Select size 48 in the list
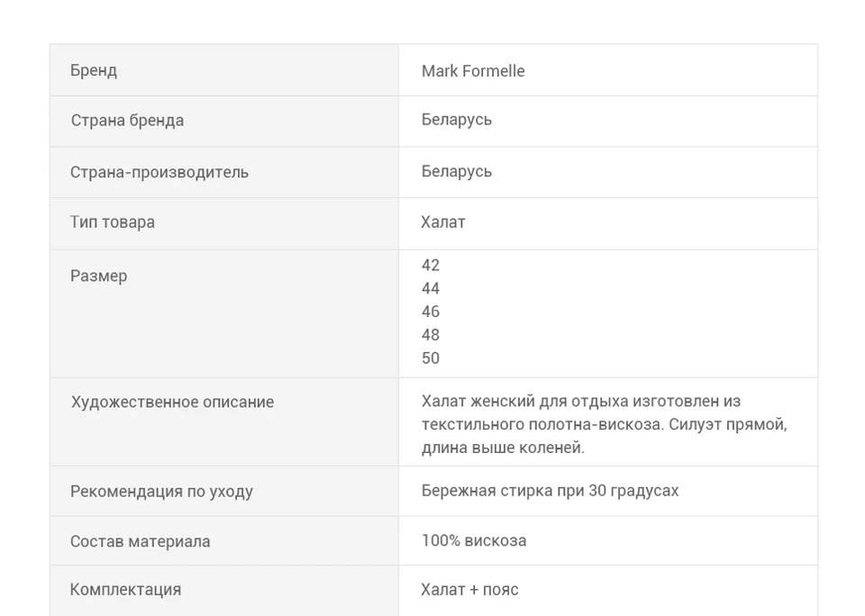The height and width of the screenshot is (616, 865). tap(431, 335)
